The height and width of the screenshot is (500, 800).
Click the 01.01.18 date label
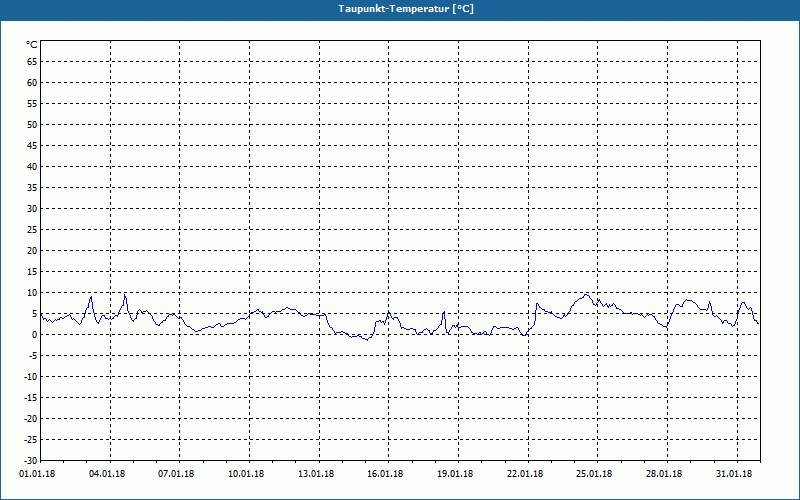[x=37, y=474]
